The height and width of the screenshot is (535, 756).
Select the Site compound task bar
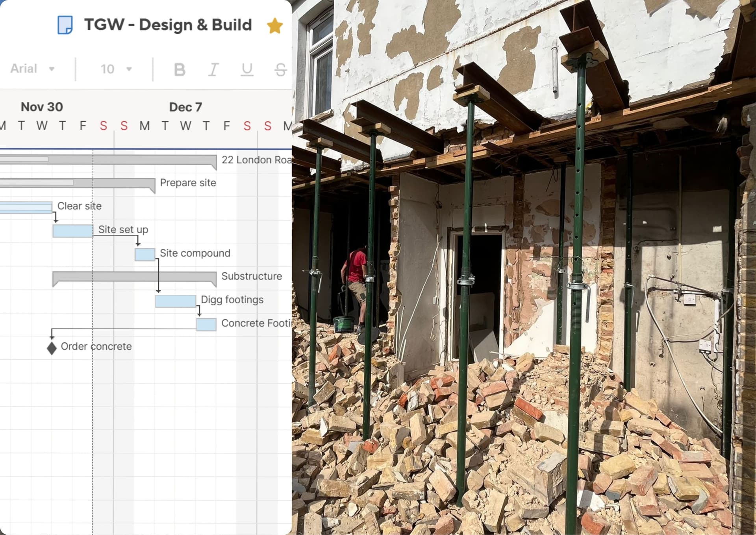145,254
